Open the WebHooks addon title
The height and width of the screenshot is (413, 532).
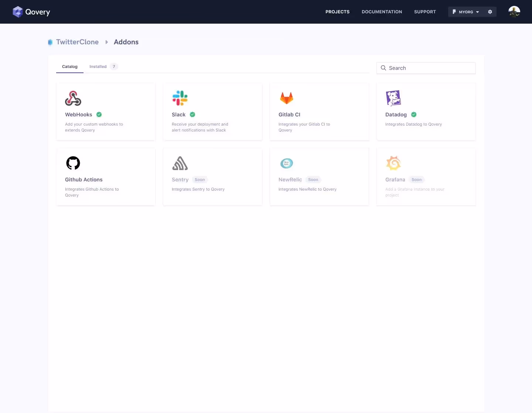(79, 115)
